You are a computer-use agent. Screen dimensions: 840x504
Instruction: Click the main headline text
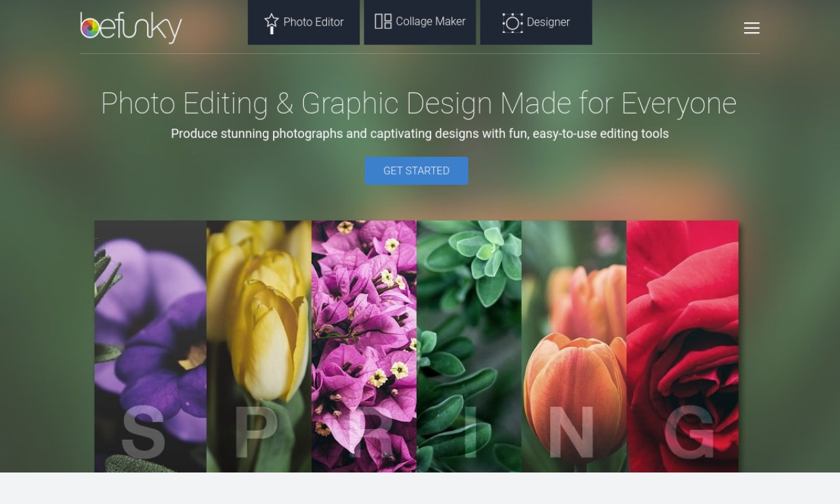[419, 104]
